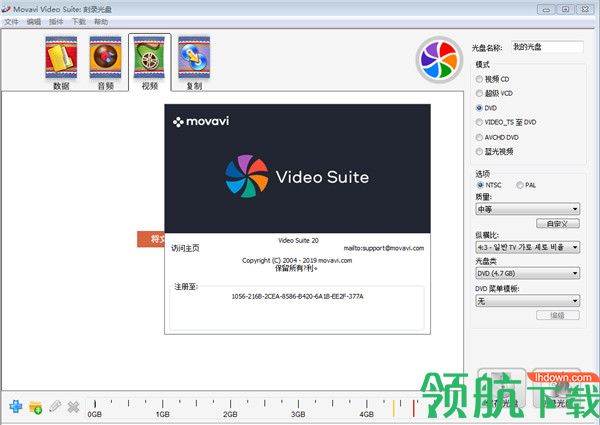Viewport: 600px width, 425px height.
Task: Click the 自定义 custom quality button
Action: (x=558, y=224)
